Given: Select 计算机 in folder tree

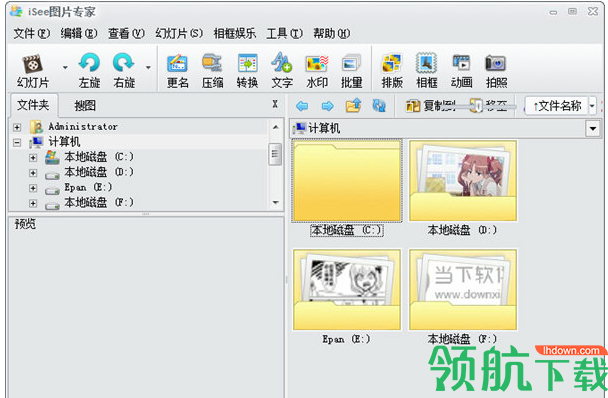Looking at the screenshot, I should (64, 142).
